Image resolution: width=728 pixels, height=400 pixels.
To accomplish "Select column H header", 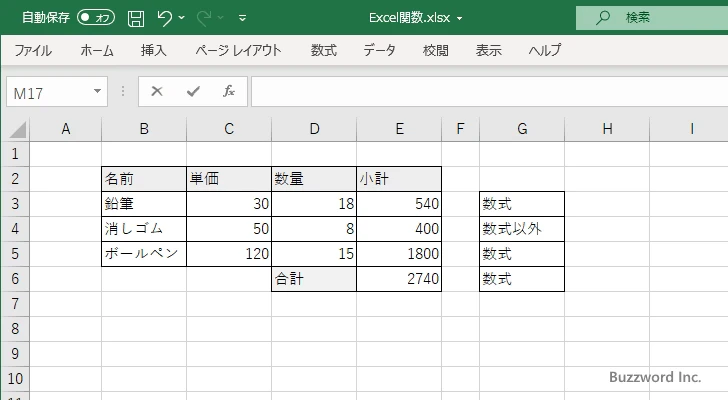I will tap(607, 129).
